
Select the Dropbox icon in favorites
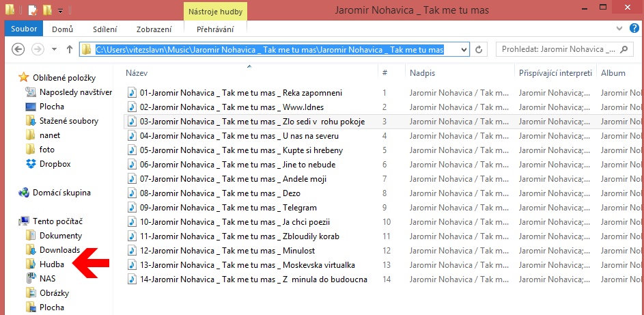click(30, 164)
